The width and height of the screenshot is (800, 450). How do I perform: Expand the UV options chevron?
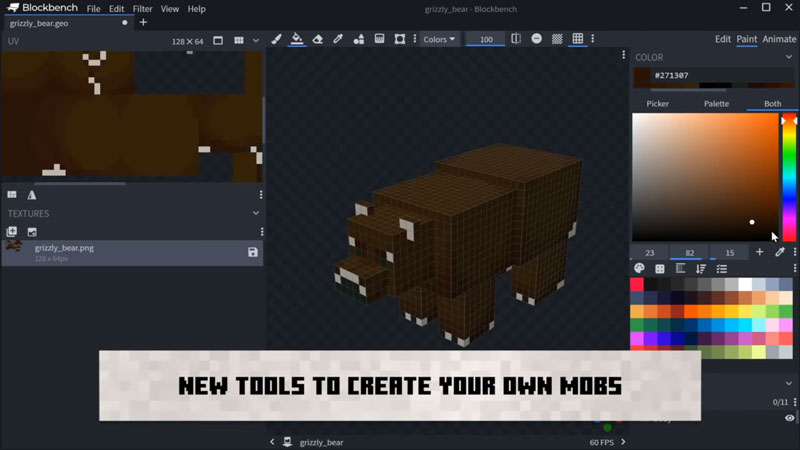(x=256, y=40)
